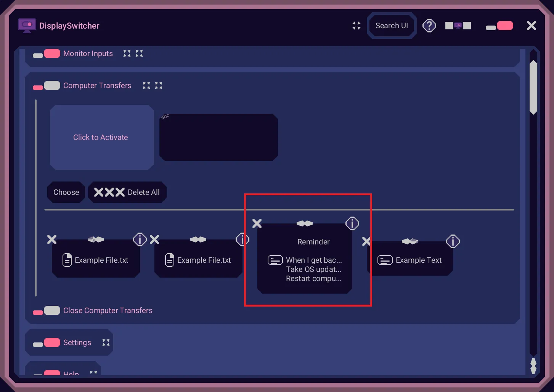The height and width of the screenshot is (392, 554).
Task: Click the dark abc text input box
Action: point(218,137)
